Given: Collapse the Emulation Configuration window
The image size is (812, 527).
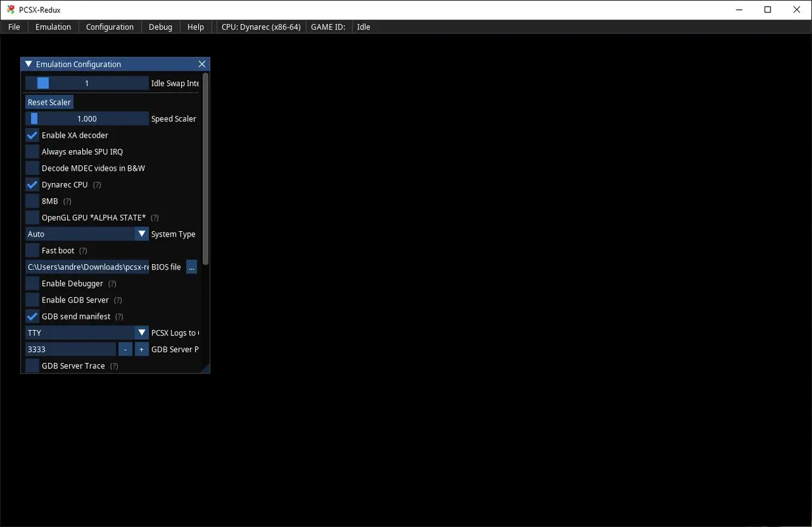Looking at the screenshot, I should (x=28, y=63).
